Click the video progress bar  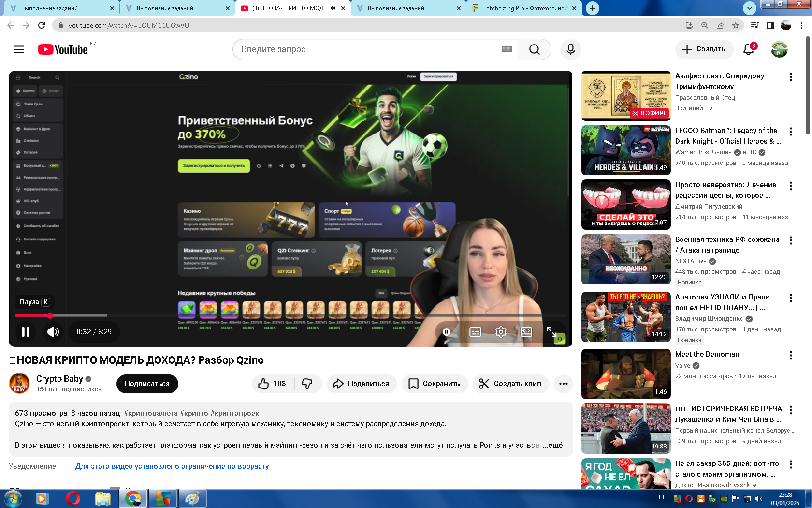point(290,315)
